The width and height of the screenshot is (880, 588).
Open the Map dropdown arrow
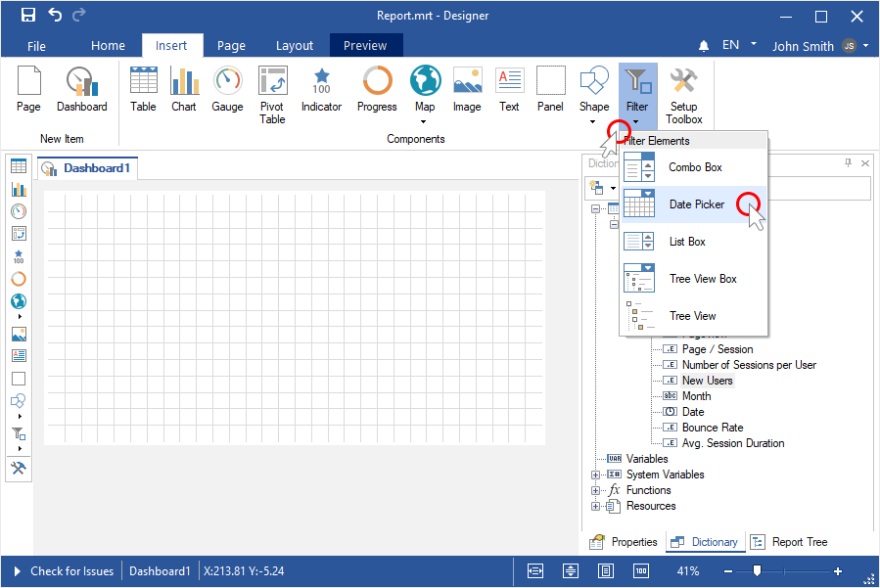click(425, 122)
